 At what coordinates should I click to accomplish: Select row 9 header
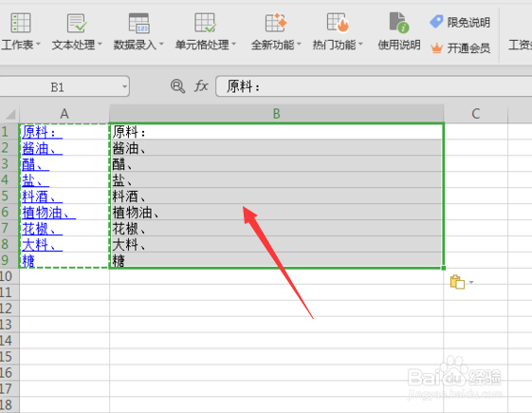[9, 260]
